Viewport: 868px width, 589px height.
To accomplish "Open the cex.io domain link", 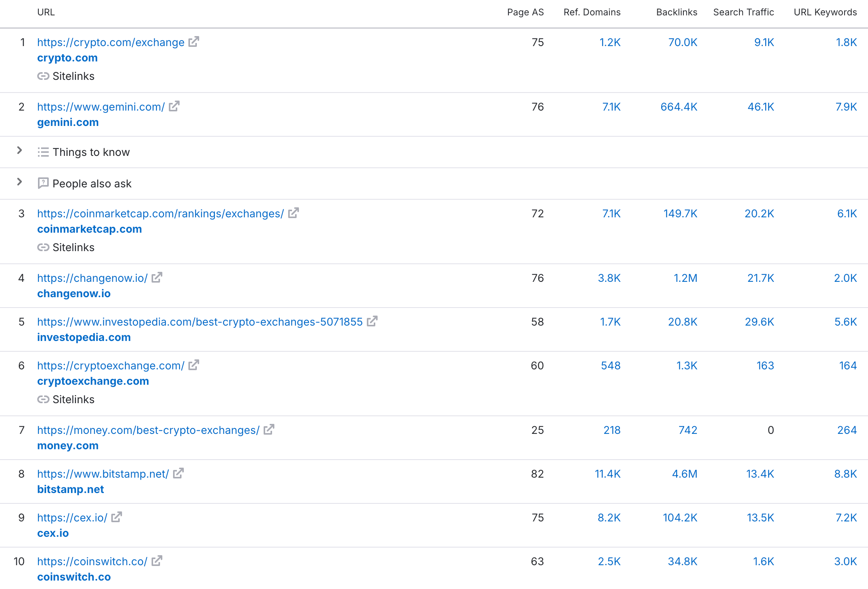I will [x=53, y=533].
